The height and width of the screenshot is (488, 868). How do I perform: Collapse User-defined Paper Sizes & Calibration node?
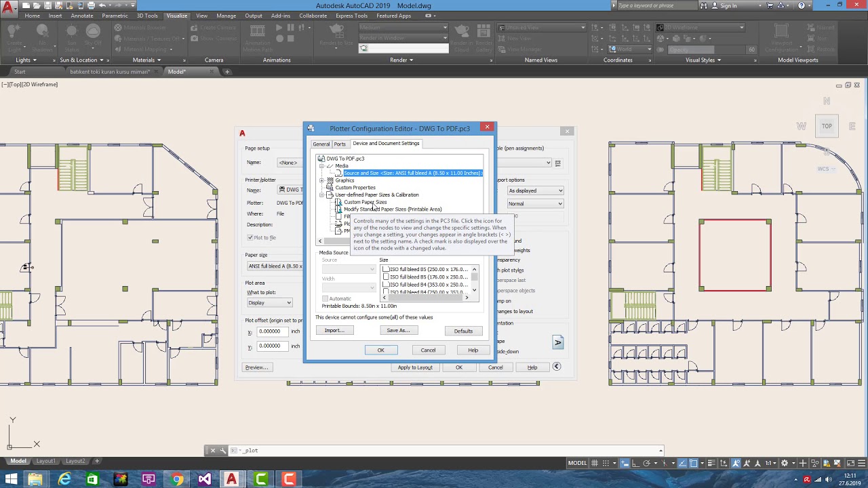click(x=321, y=195)
